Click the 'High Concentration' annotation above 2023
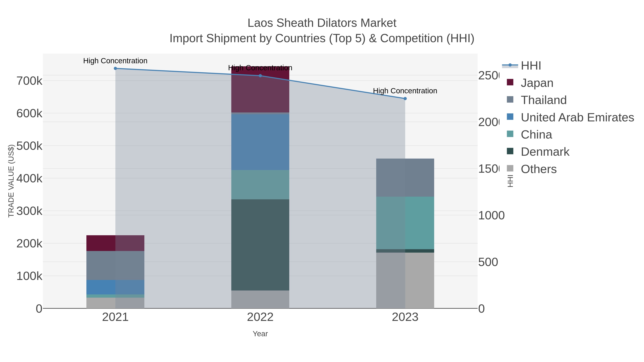644x362 pixels. [405, 91]
